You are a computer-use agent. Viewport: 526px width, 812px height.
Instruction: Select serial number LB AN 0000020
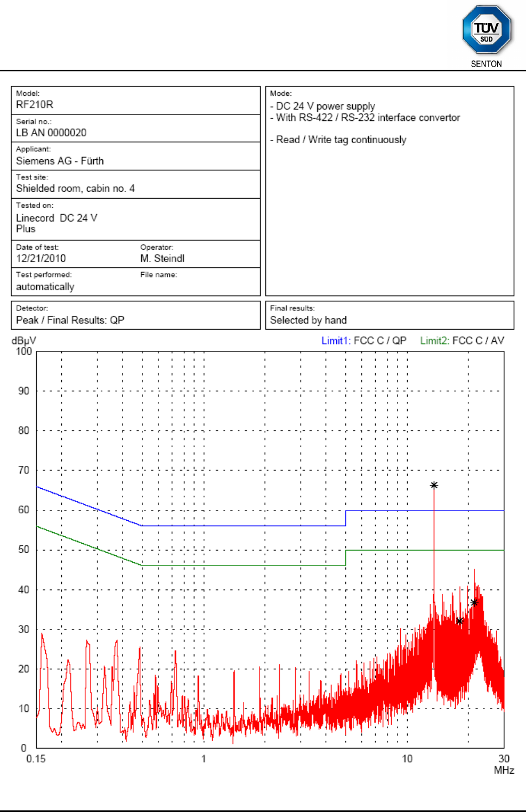tap(51, 133)
